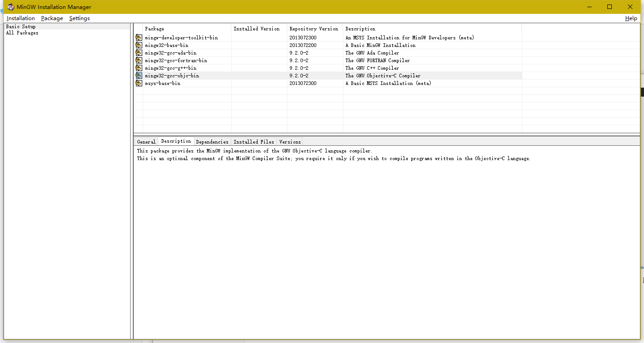Open the Settings menu
This screenshot has height=343, width=644.
(80, 18)
